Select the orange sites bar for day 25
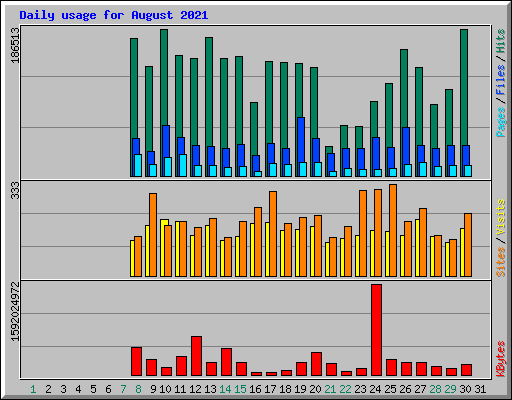The height and width of the screenshot is (400, 512). click(393, 230)
